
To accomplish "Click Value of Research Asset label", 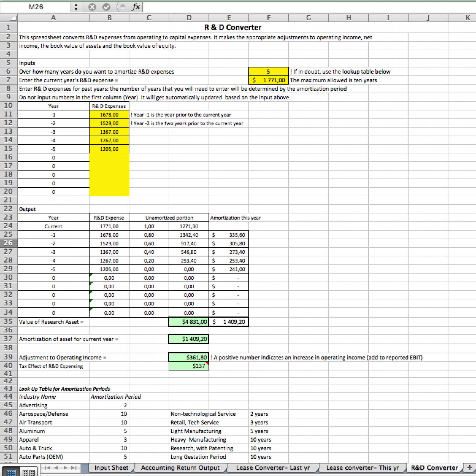I will coord(51,322).
